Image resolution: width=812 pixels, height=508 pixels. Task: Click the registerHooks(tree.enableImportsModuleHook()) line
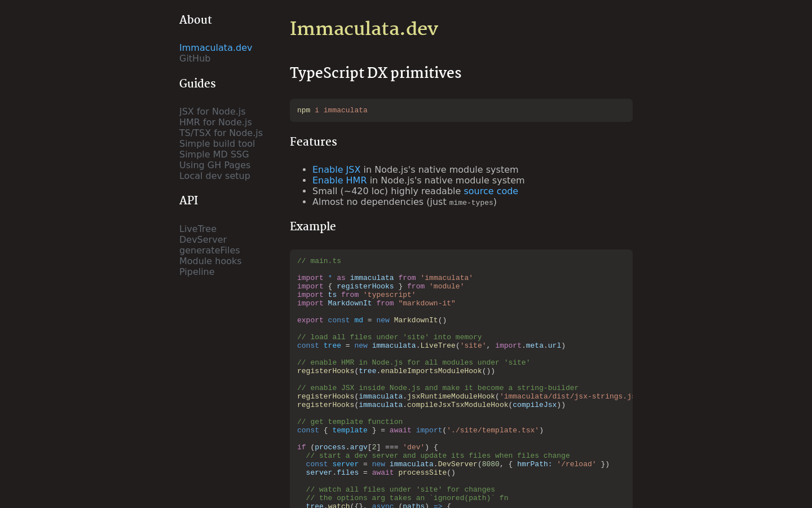click(396, 371)
